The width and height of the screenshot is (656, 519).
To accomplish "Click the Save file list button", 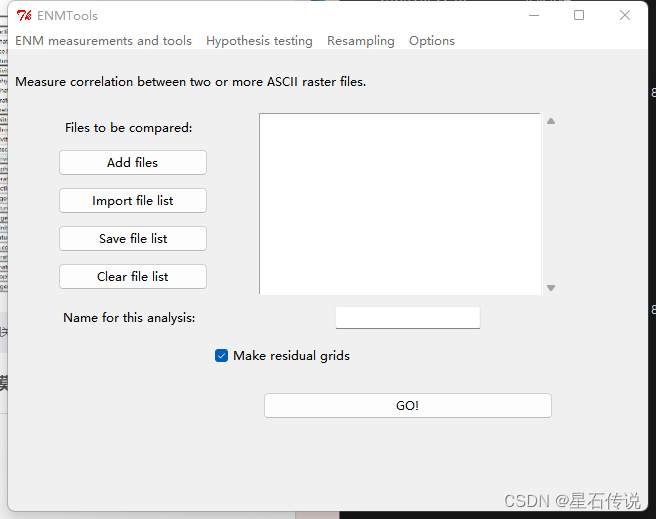I will click(x=133, y=238).
